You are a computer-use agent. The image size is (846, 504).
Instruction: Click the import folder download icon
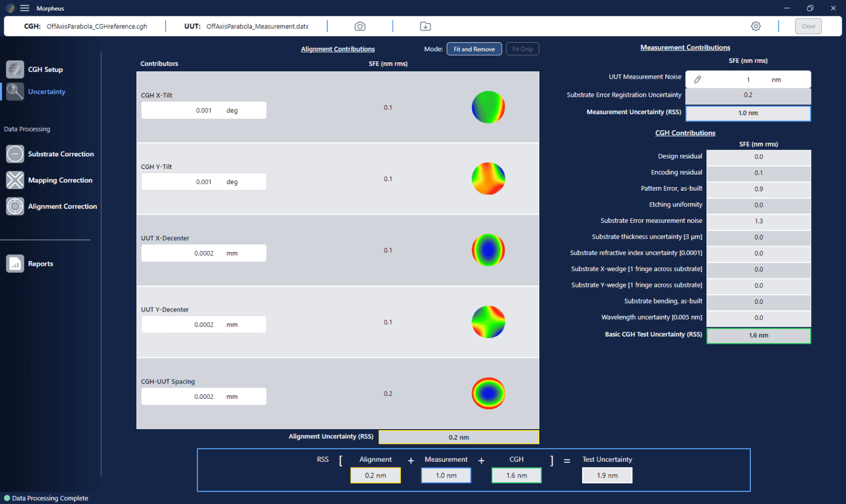425,26
